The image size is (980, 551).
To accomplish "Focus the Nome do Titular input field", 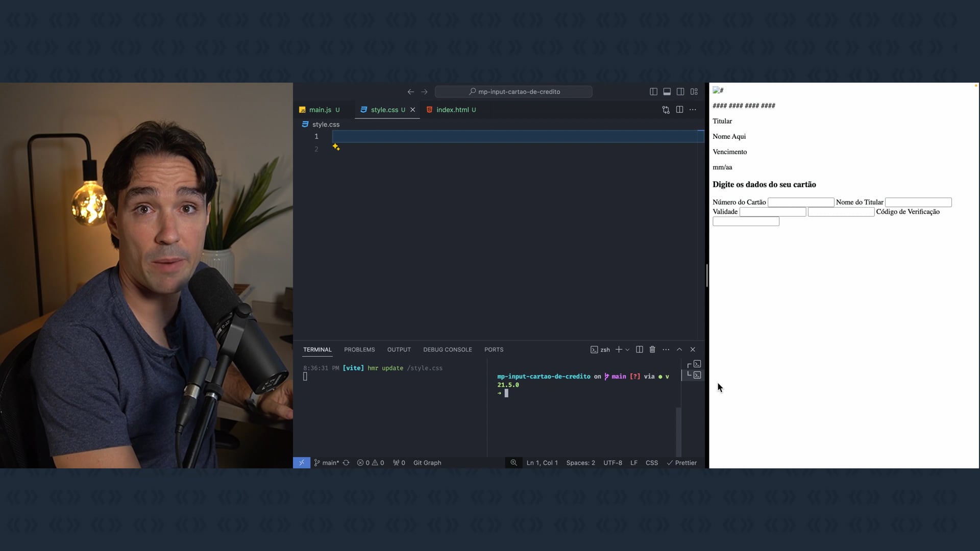I will (918, 203).
